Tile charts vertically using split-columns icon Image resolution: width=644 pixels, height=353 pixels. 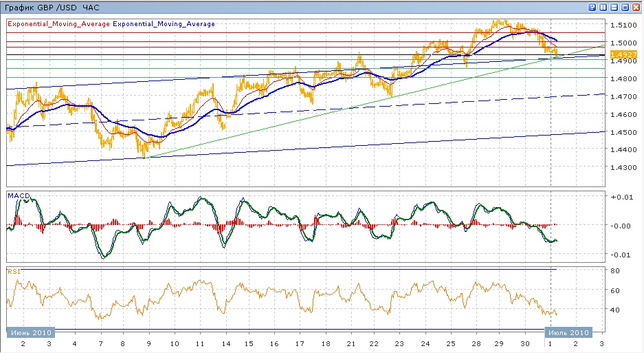coord(603,7)
